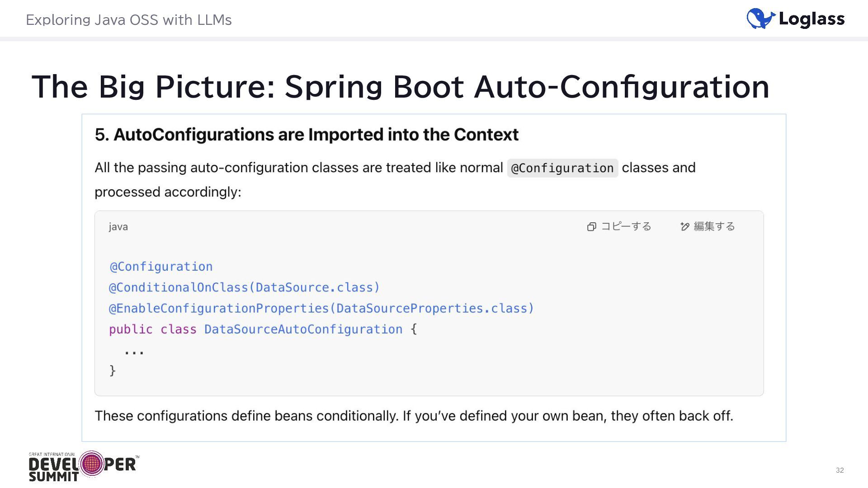Click the inline @Configuration code chip
Image resolution: width=868 pixels, height=488 pixels.
pos(562,168)
